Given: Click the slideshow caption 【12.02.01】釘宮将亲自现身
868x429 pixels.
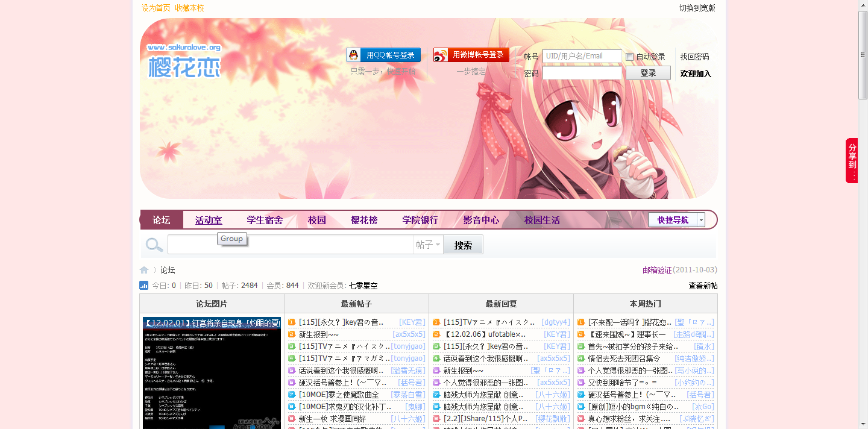Looking at the screenshot, I should pyautogui.click(x=212, y=323).
